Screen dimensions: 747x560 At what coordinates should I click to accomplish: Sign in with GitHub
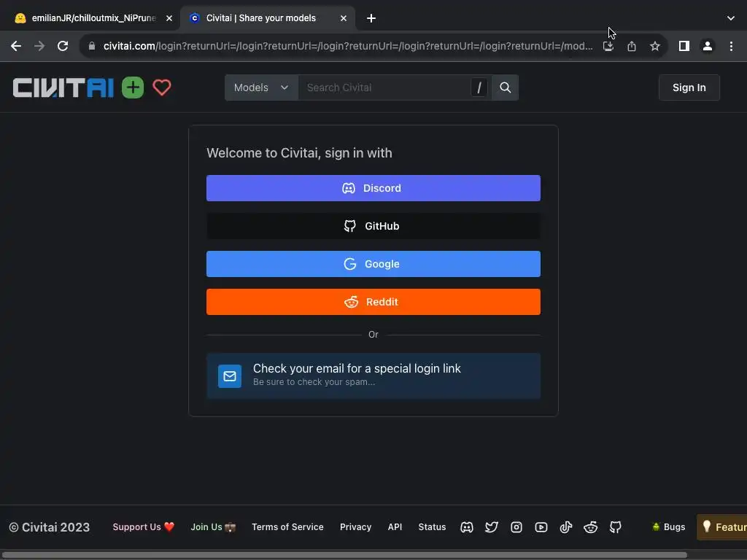373,226
